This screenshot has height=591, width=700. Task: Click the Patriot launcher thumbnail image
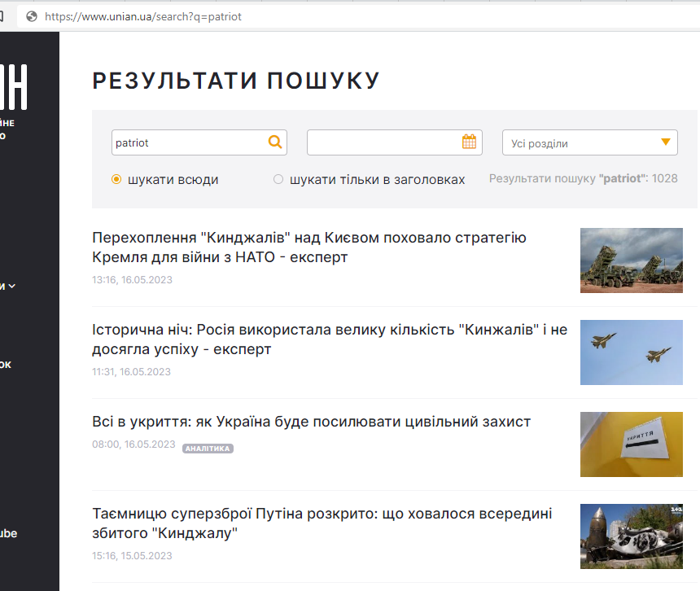click(631, 260)
